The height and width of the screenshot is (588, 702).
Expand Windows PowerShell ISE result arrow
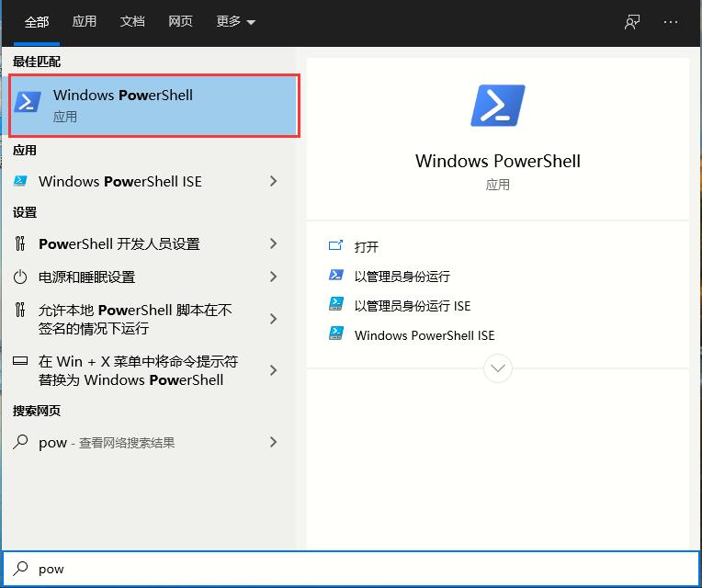pyautogui.click(x=273, y=181)
